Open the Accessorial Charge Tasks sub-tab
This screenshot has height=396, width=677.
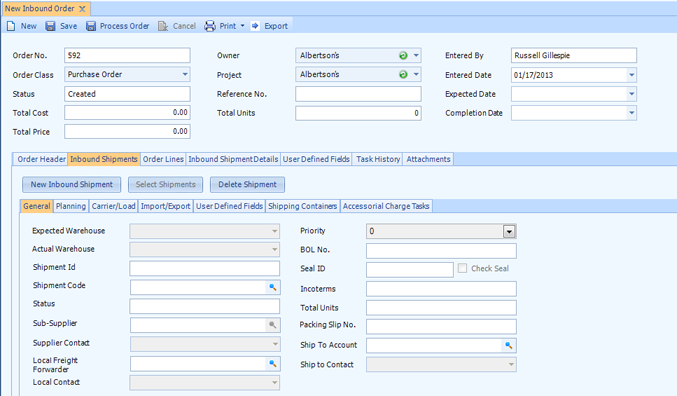click(x=386, y=206)
